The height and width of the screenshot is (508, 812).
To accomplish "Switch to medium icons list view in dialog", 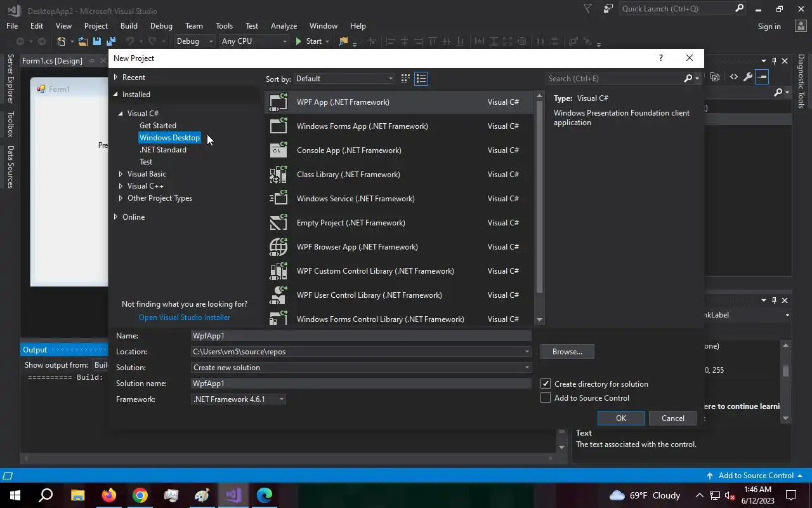I will (x=421, y=78).
